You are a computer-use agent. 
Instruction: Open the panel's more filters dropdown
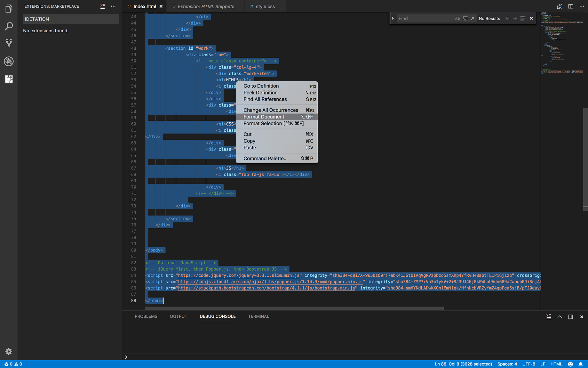[549, 316]
